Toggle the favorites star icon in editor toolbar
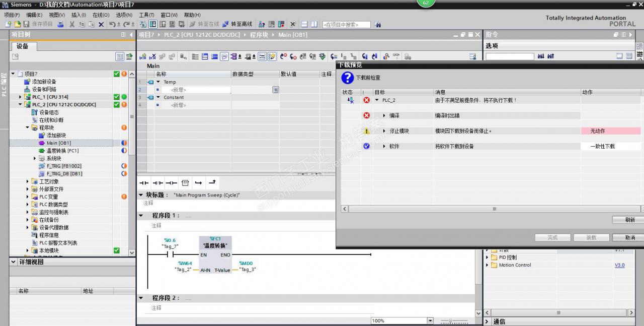The width and height of the screenshot is (644, 326). coord(272,56)
